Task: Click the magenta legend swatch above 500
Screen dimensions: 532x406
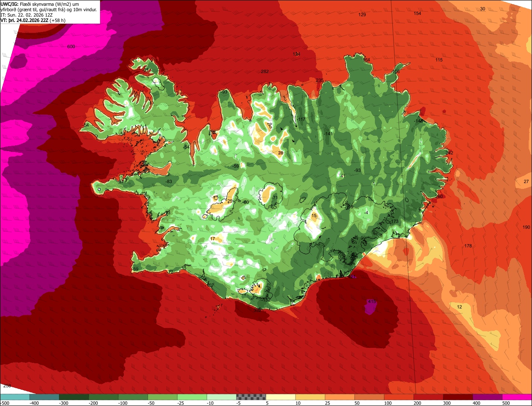Action: tap(517, 397)
